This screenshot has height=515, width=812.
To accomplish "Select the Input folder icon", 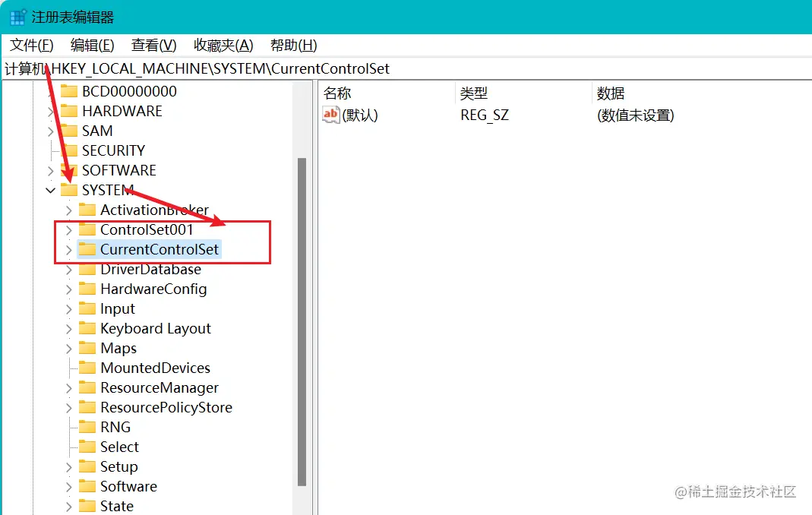I will 87,308.
